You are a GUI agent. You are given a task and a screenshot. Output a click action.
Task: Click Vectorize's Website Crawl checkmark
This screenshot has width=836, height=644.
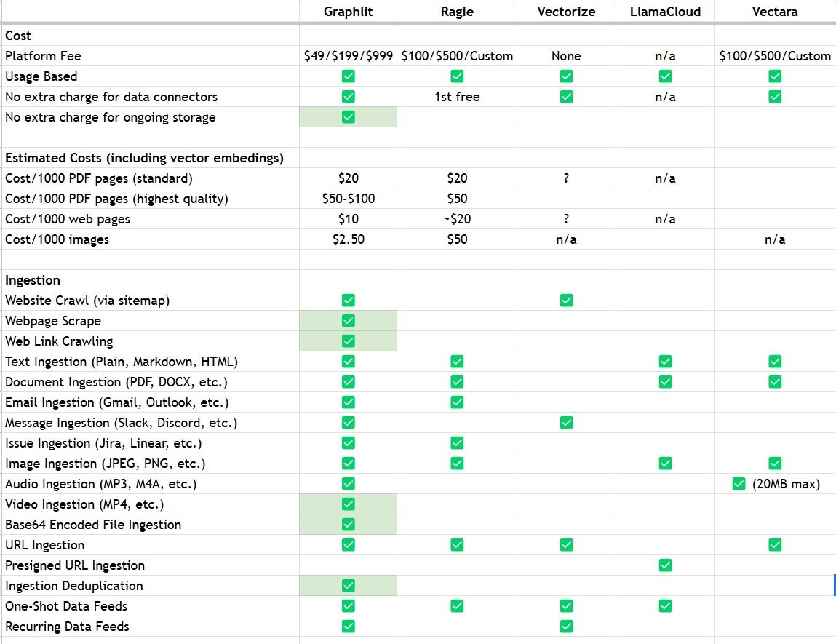click(566, 301)
